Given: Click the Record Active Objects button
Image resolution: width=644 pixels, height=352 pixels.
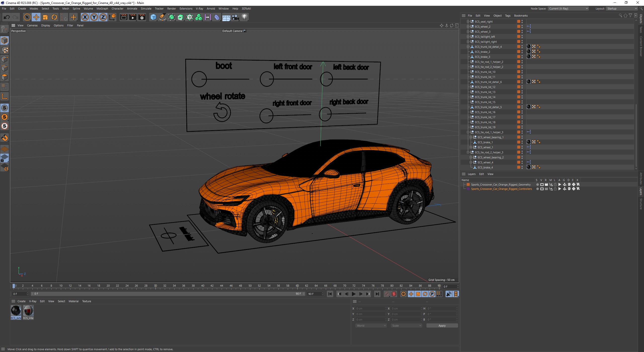Looking at the screenshot, I should (387, 294).
